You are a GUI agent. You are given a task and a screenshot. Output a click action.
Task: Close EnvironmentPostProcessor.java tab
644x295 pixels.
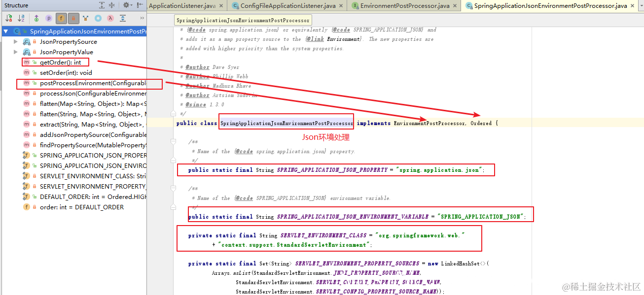(456, 6)
